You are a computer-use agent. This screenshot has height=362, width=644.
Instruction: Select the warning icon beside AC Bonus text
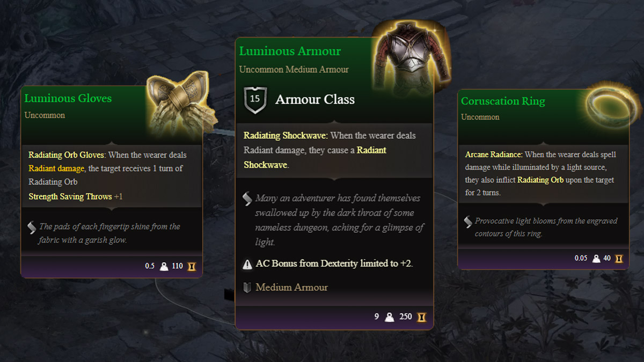tap(247, 264)
